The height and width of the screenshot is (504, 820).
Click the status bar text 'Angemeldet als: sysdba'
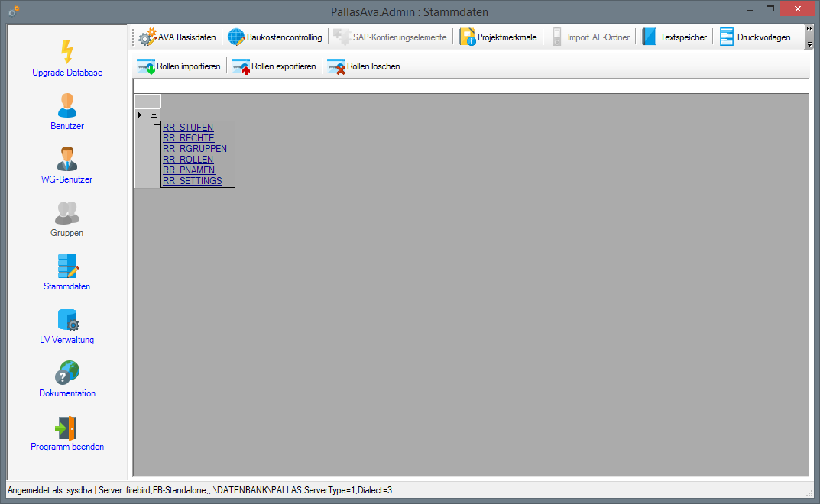point(50,490)
